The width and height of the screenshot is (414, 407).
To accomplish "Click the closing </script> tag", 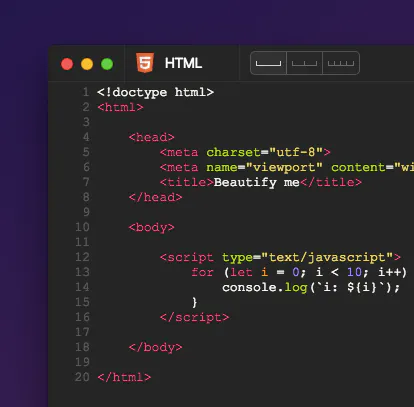I will click(x=195, y=317).
